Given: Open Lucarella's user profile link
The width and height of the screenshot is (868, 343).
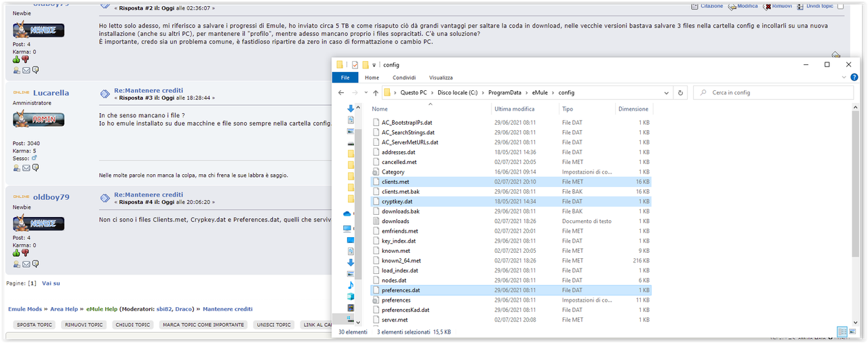Looking at the screenshot, I should coord(51,93).
